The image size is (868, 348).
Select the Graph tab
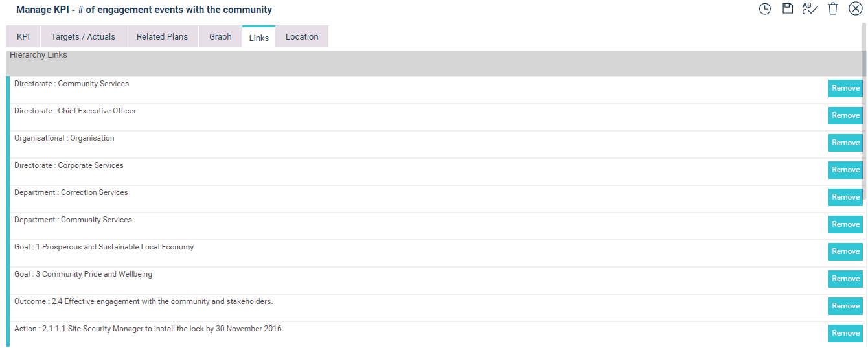point(220,37)
